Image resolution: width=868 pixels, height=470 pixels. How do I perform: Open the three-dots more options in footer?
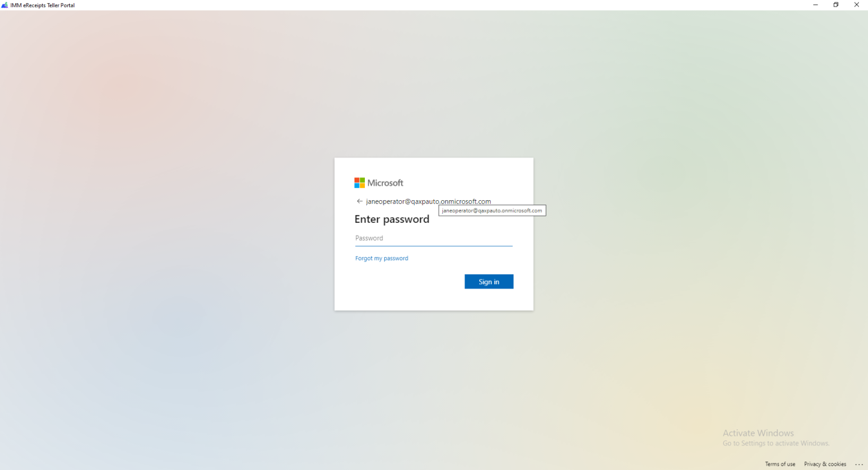point(858,464)
